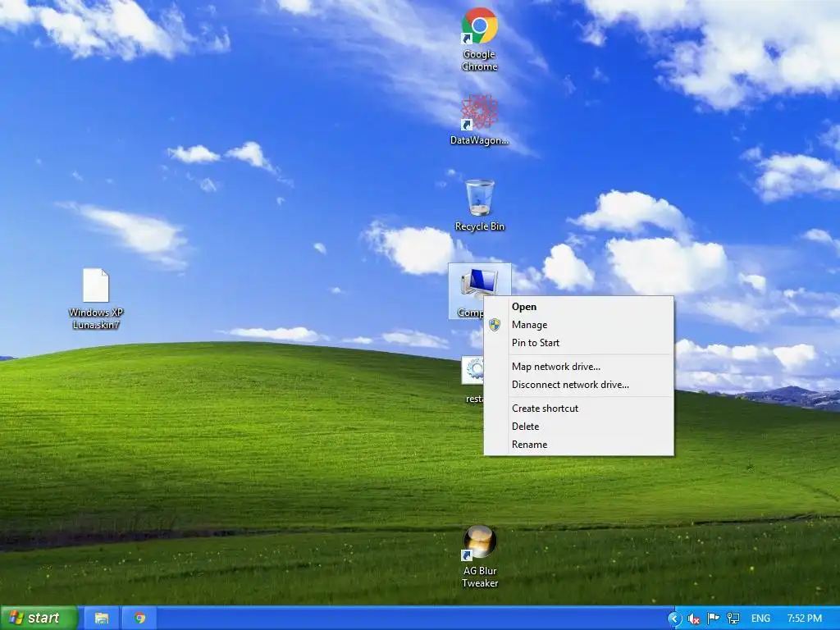This screenshot has width=840, height=630.
Task: Open Chrome from the taskbar
Action: 139,619
